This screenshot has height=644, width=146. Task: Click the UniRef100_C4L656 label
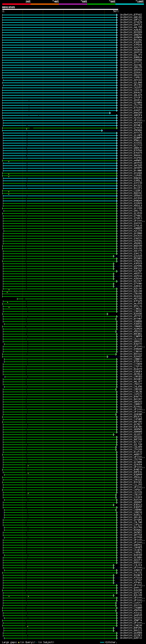[x=131, y=387]
